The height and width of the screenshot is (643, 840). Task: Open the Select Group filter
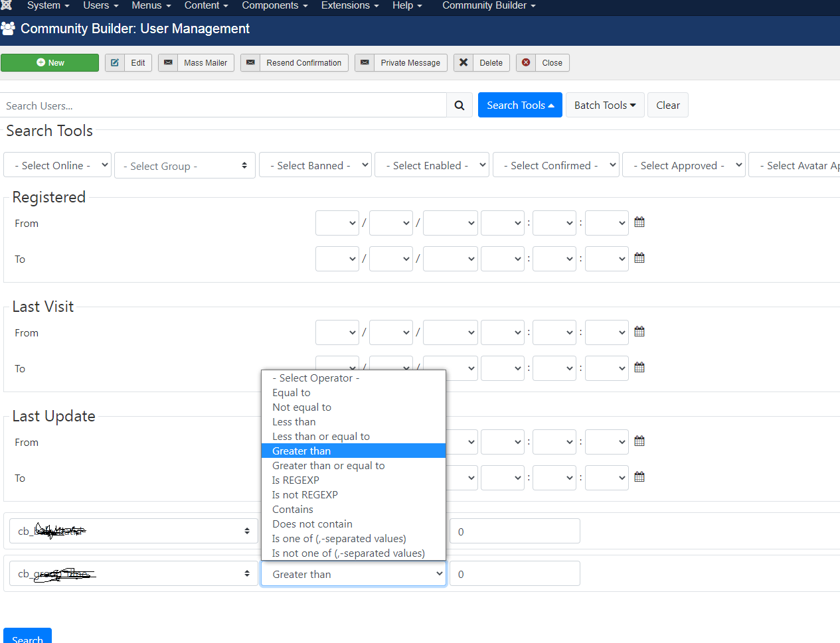(x=185, y=166)
